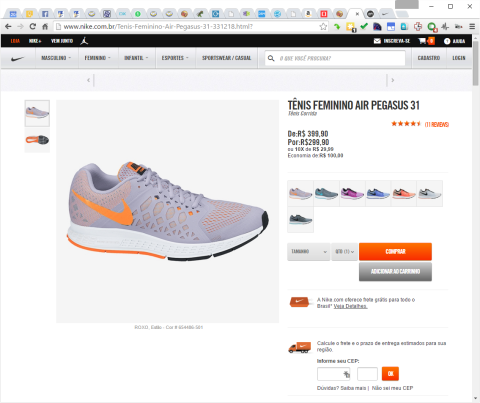
Task: Go back with the browser back arrow
Action: [x=8, y=26]
